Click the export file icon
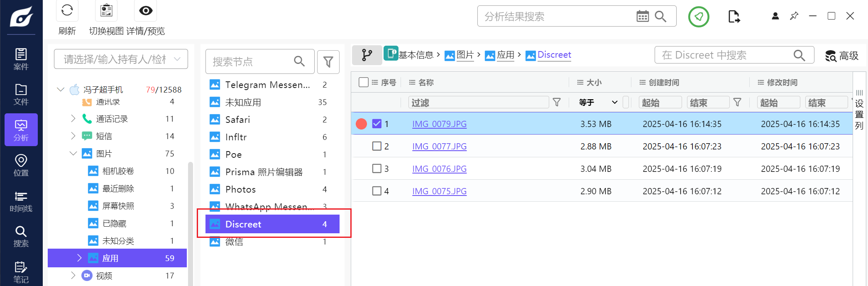868x286 pixels. (734, 17)
